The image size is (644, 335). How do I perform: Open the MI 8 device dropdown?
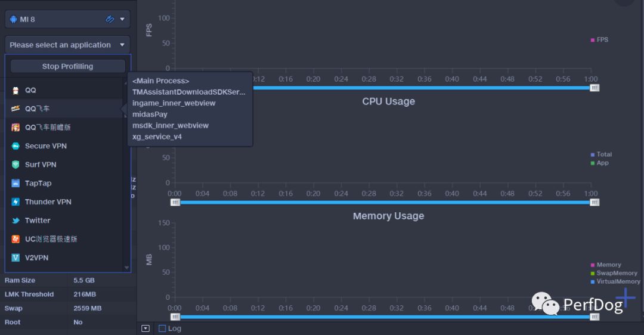tap(67, 19)
